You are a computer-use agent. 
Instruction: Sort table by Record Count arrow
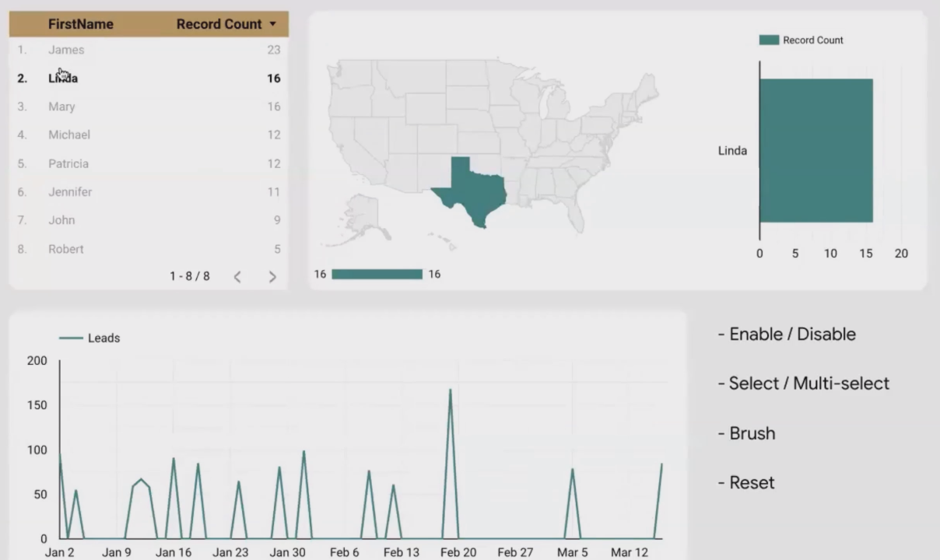(x=273, y=24)
